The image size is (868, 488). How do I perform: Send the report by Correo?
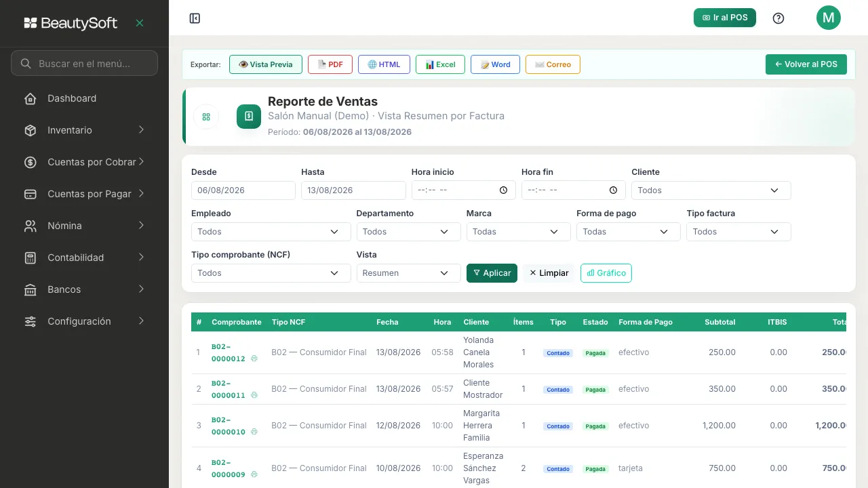(553, 64)
